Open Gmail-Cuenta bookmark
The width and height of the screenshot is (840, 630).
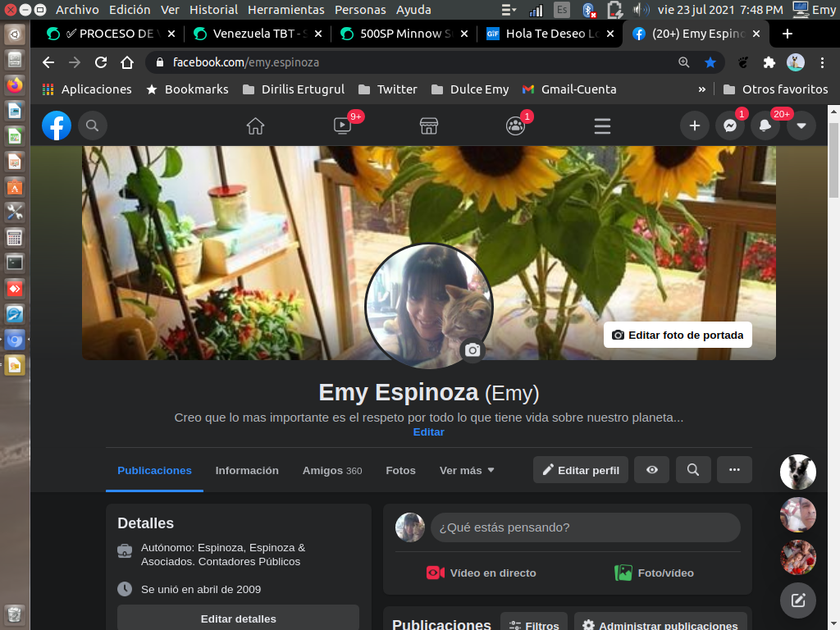[x=569, y=89]
